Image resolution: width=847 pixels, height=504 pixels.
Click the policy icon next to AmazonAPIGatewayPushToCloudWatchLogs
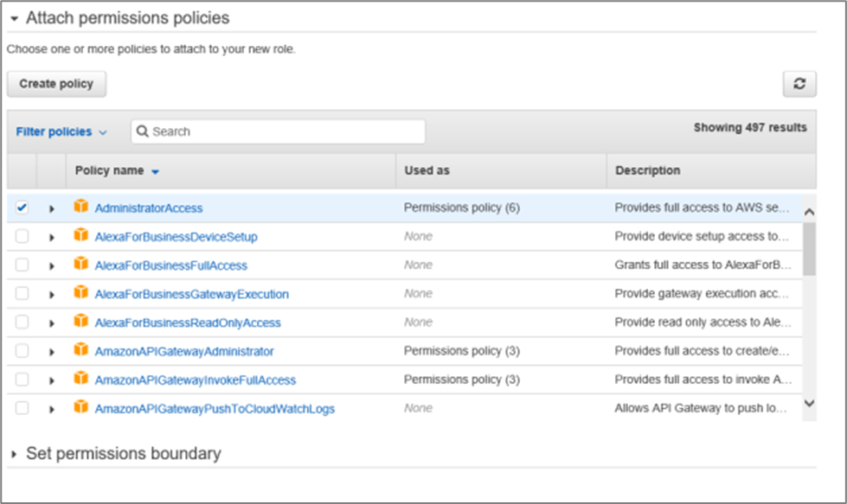[x=81, y=408]
